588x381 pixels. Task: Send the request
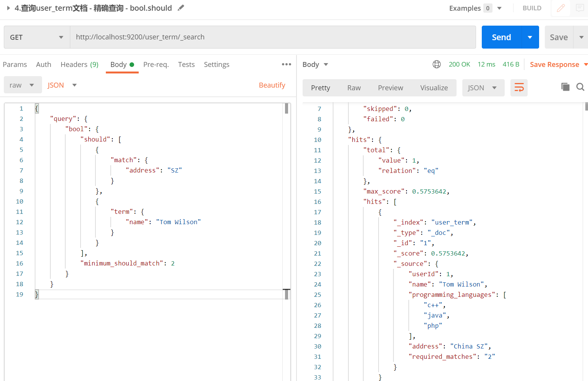501,37
